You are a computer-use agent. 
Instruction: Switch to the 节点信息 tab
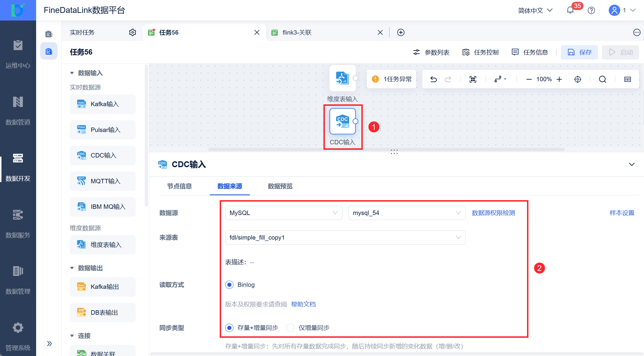click(x=179, y=186)
